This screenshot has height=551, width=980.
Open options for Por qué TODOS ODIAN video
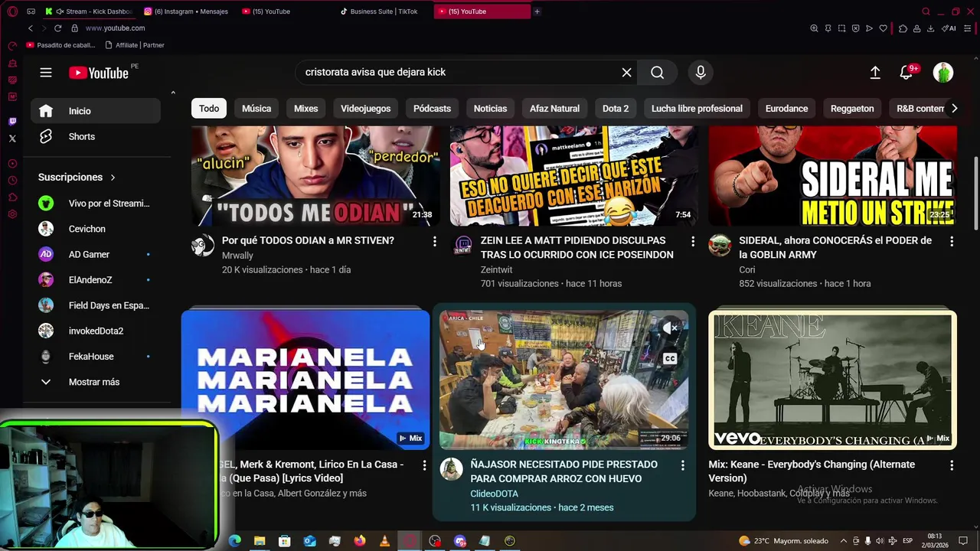434,241
